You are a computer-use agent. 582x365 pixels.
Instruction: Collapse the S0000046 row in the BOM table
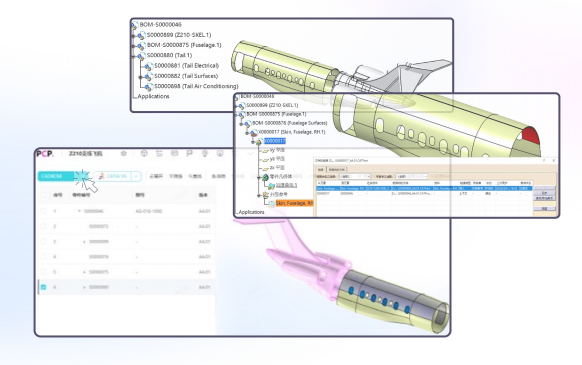coord(79,211)
